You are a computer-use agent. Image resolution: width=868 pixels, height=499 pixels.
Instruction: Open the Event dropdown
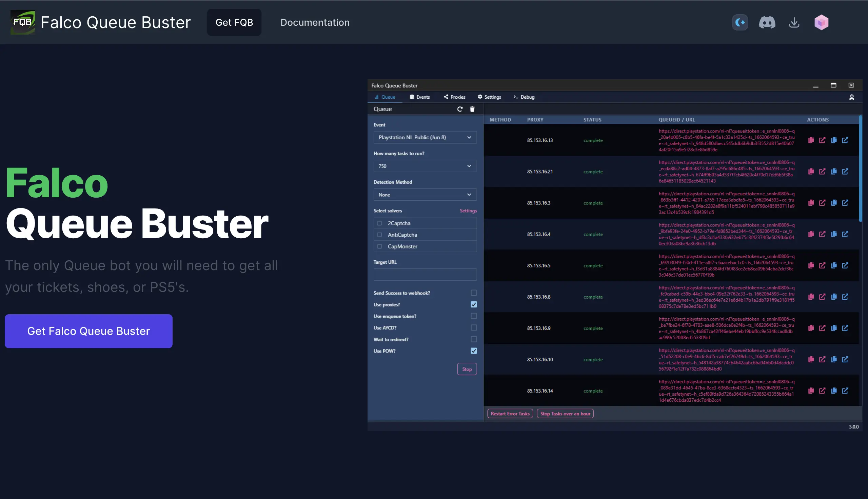point(425,137)
